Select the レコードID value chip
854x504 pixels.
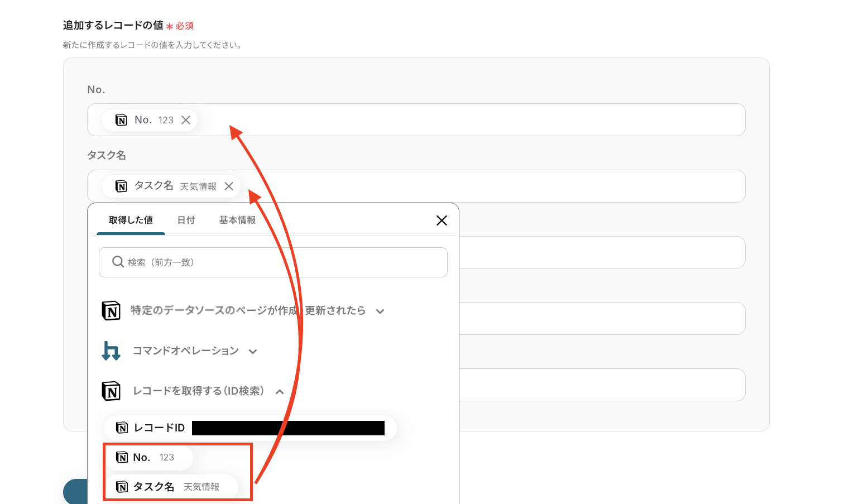(x=250, y=428)
